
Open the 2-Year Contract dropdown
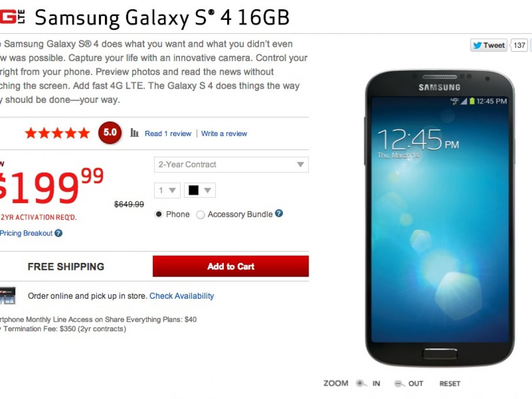click(231, 164)
